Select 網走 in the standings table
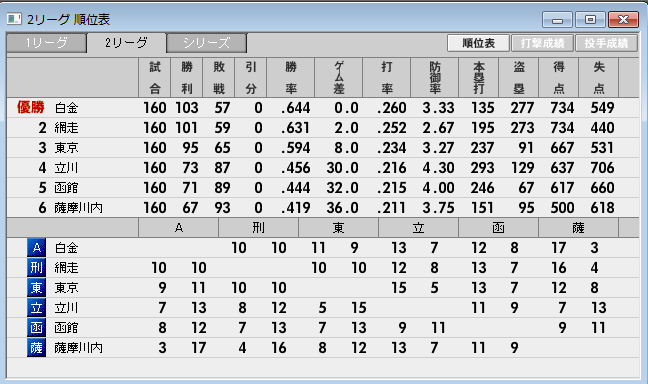The width and height of the screenshot is (648, 384). [67, 128]
